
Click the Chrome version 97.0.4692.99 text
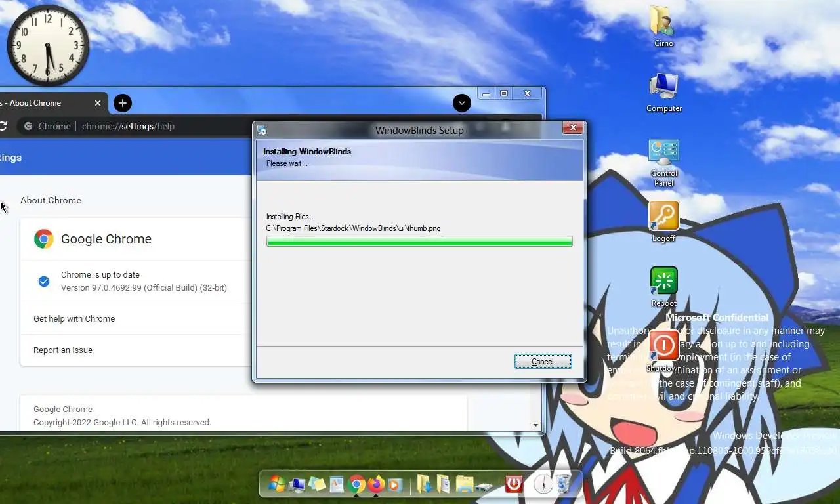click(x=144, y=287)
